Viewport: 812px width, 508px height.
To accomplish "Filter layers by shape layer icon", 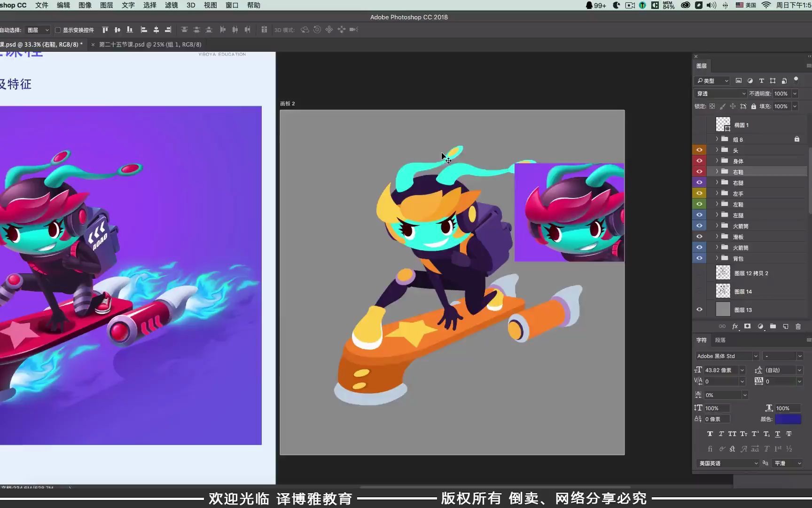I will 773,80.
